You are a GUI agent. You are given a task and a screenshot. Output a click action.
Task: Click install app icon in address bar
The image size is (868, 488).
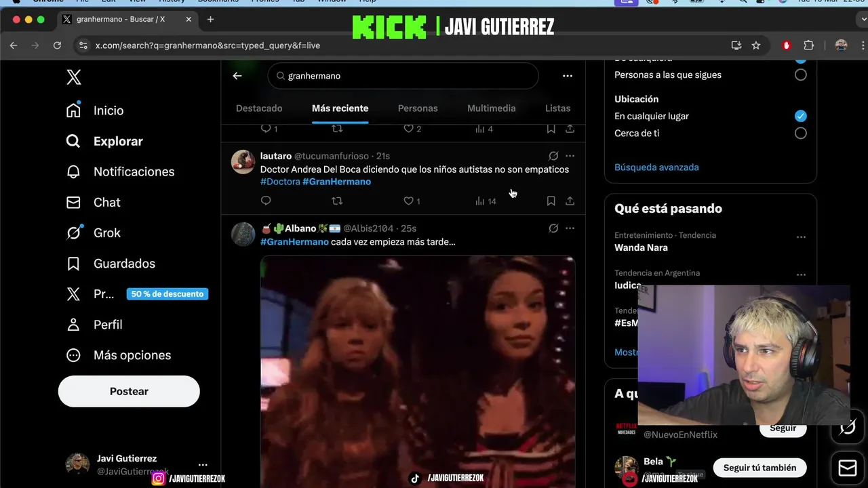[x=736, y=45]
